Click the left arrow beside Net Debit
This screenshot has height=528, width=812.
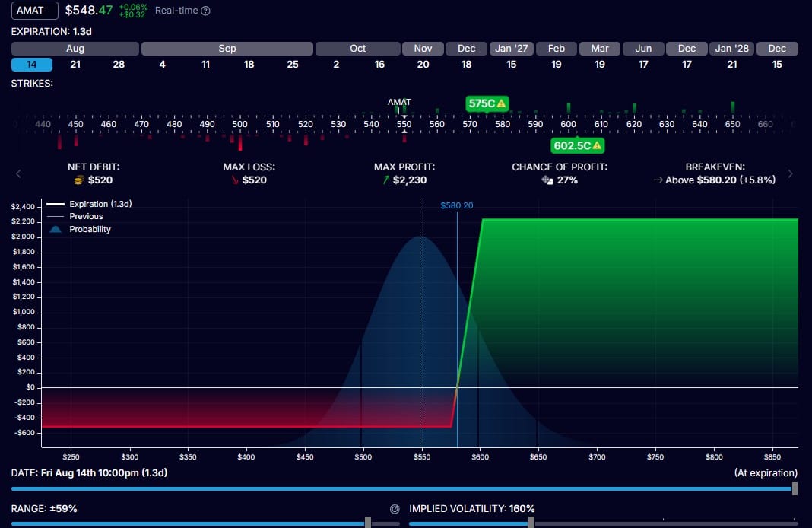19,174
